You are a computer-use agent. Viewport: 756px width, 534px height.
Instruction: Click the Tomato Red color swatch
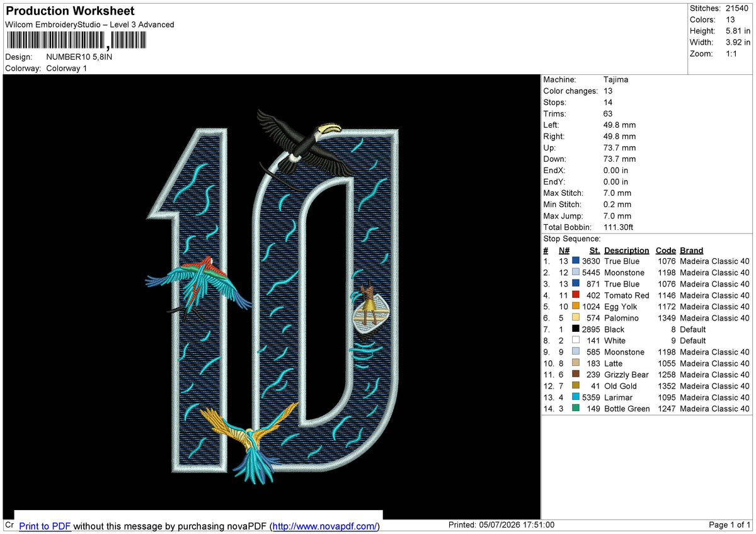tap(576, 295)
